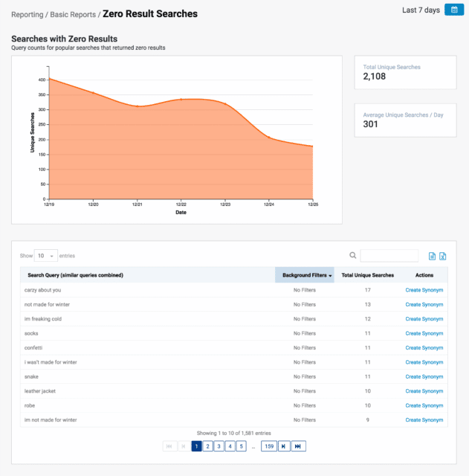
Task: Click the Average Unique Searches 301 value
Action: pyautogui.click(x=370, y=124)
